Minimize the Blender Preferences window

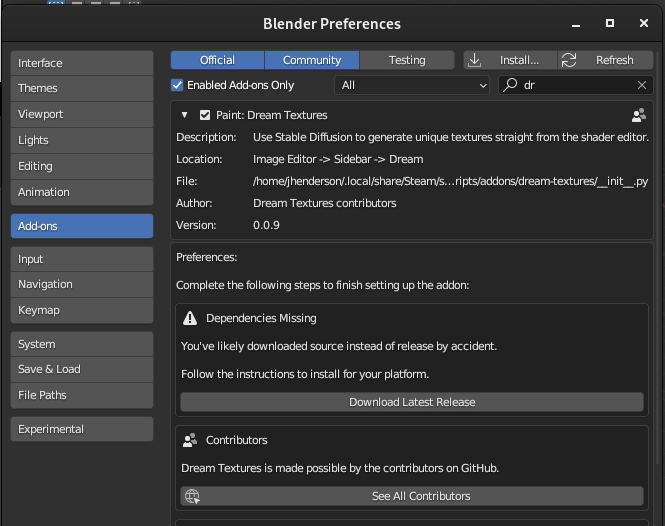pyautogui.click(x=576, y=24)
